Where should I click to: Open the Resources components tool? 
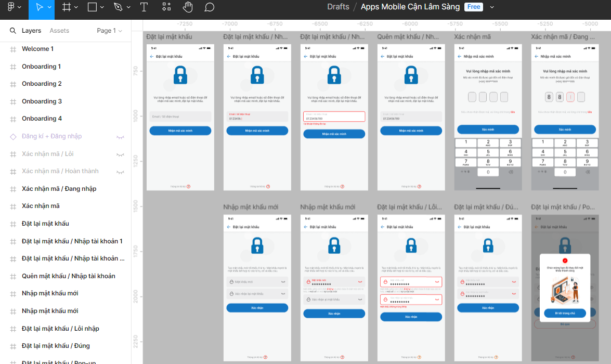click(x=166, y=7)
